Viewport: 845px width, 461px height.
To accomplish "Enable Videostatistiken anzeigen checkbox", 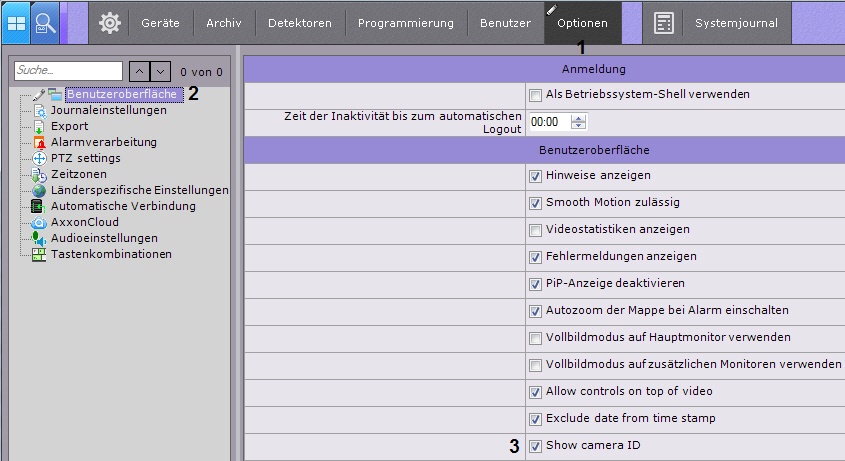I will point(536,230).
